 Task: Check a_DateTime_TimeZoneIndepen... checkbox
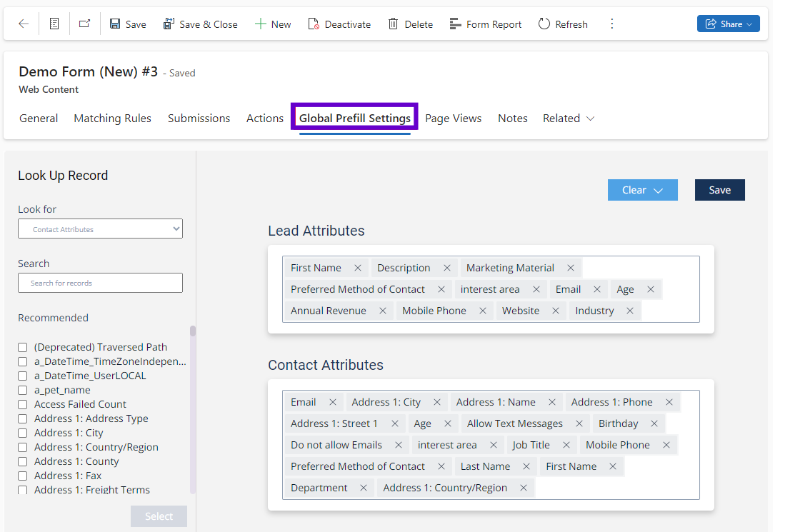(x=22, y=362)
